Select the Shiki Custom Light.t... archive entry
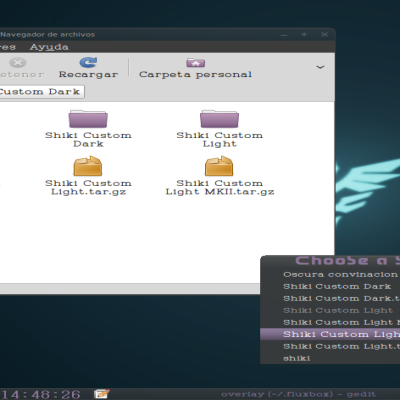 (330, 346)
